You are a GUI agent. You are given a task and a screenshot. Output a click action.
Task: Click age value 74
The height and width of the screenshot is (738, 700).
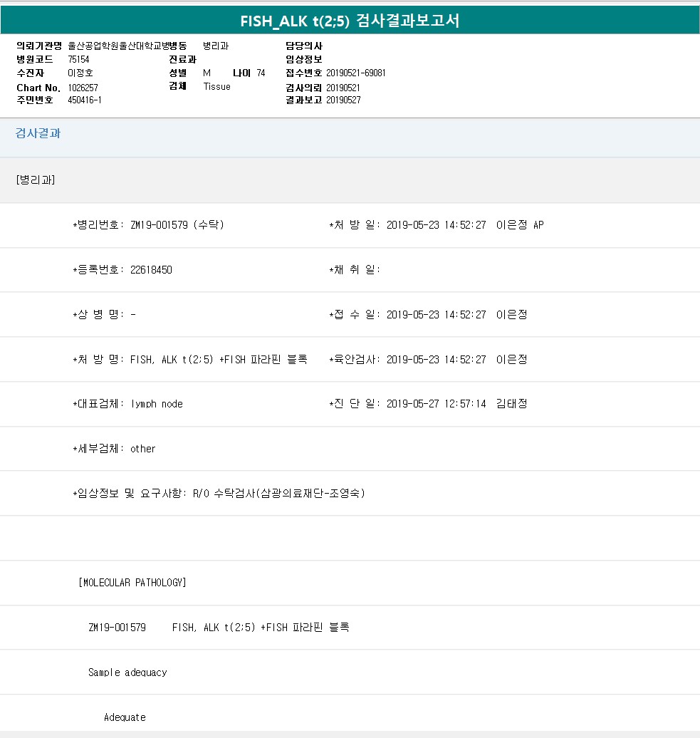pos(261,73)
